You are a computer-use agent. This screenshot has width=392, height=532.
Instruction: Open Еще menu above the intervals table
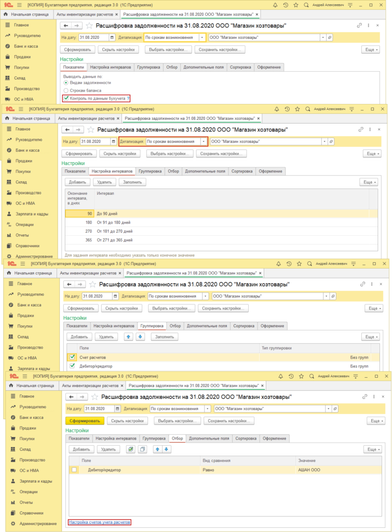(369, 182)
